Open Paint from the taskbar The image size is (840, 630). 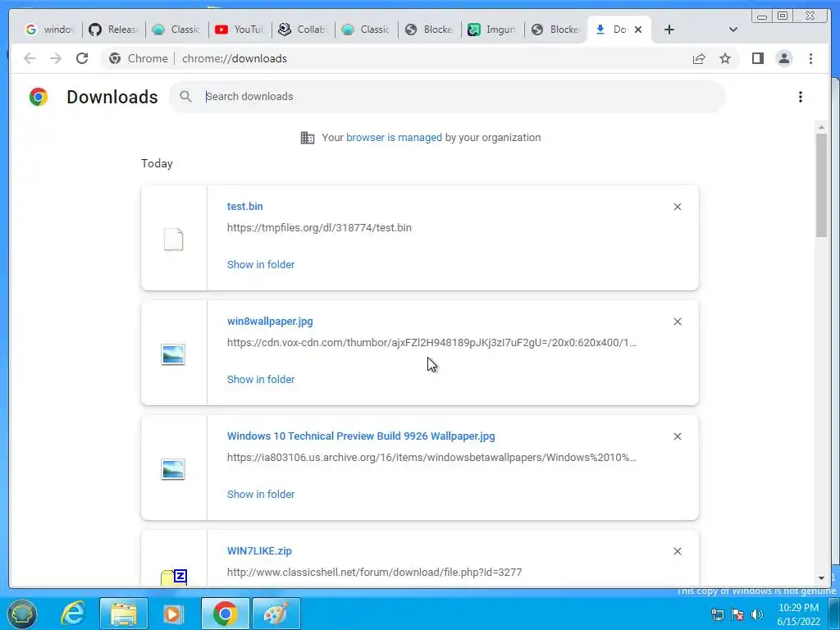coord(276,614)
